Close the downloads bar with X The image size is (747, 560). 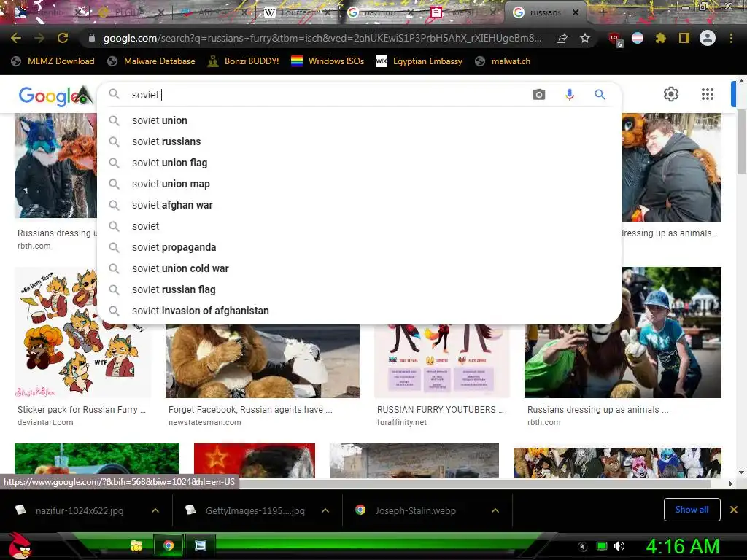coord(734,510)
